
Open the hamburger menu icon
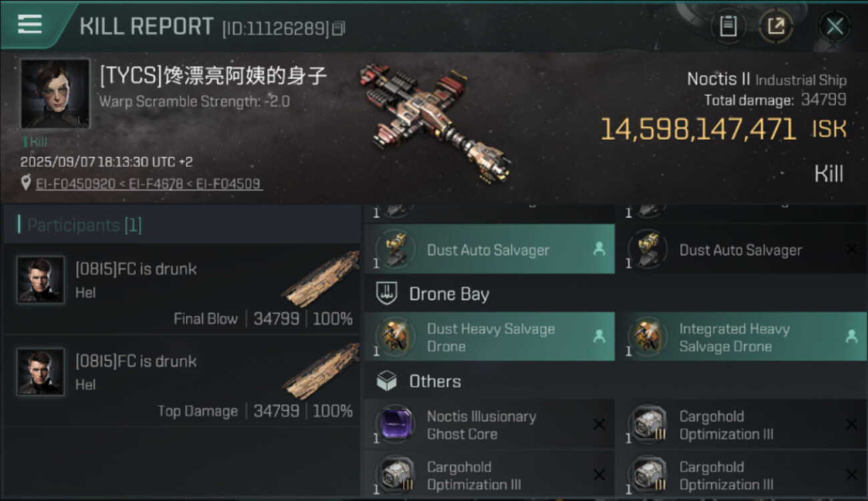pyautogui.click(x=30, y=24)
